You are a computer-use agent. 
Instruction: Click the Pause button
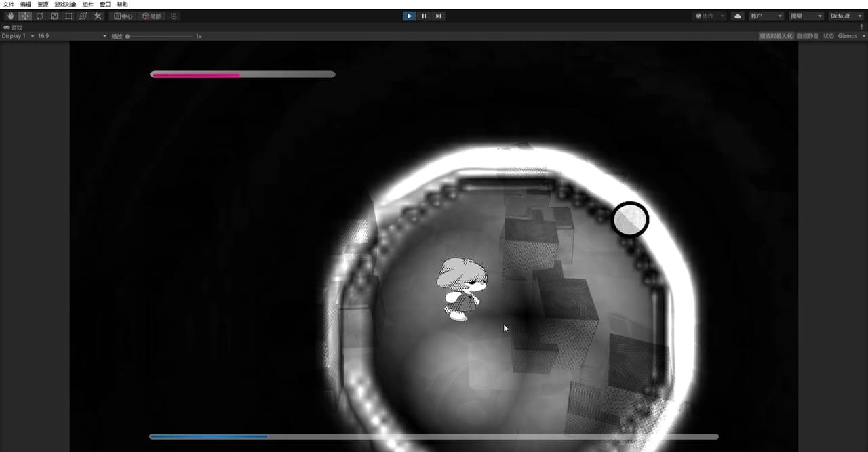tap(424, 16)
